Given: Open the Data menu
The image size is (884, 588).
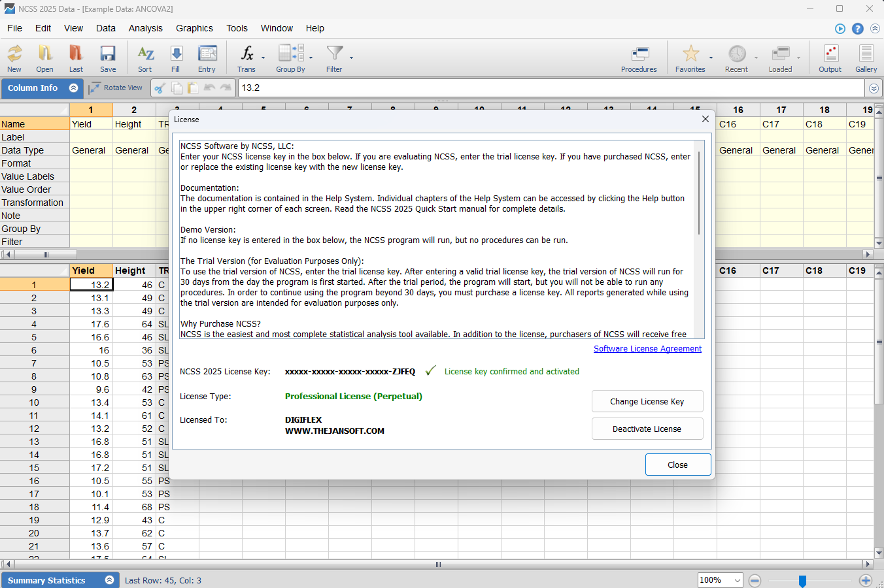Looking at the screenshot, I should point(106,28).
